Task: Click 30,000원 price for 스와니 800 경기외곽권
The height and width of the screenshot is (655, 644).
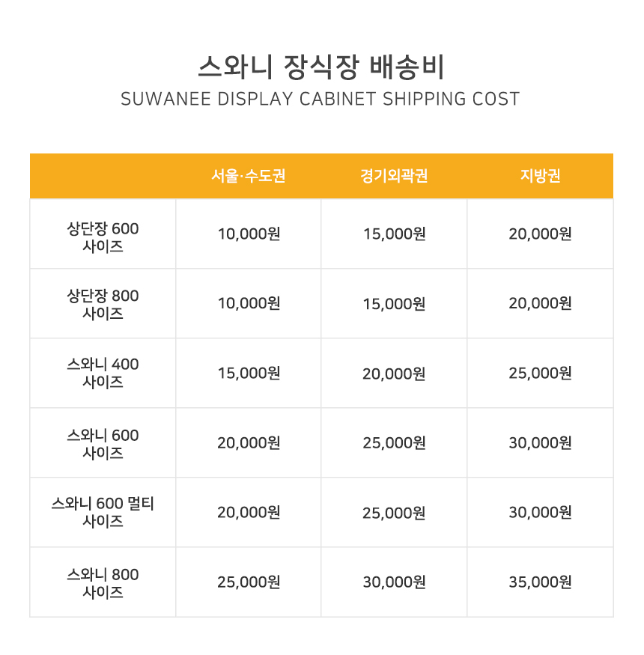Action: pyautogui.click(x=394, y=582)
